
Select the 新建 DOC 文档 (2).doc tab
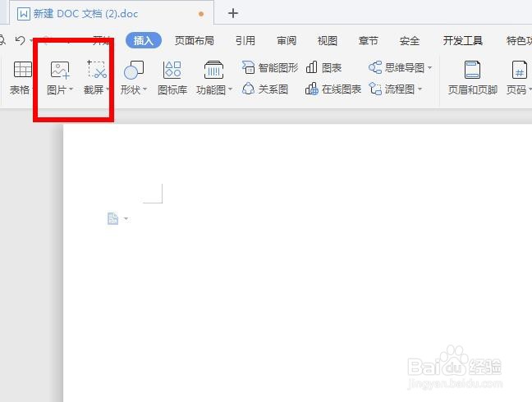click(112, 14)
